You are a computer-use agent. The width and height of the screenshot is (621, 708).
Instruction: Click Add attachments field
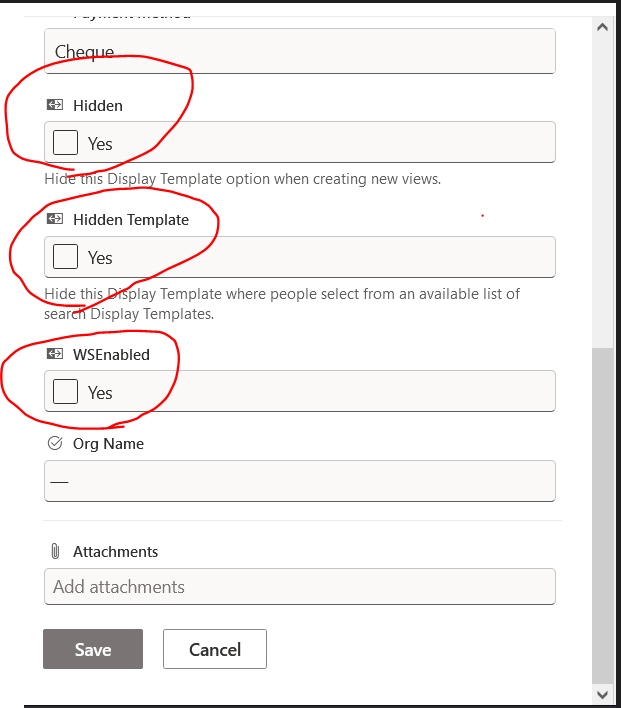(x=300, y=587)
